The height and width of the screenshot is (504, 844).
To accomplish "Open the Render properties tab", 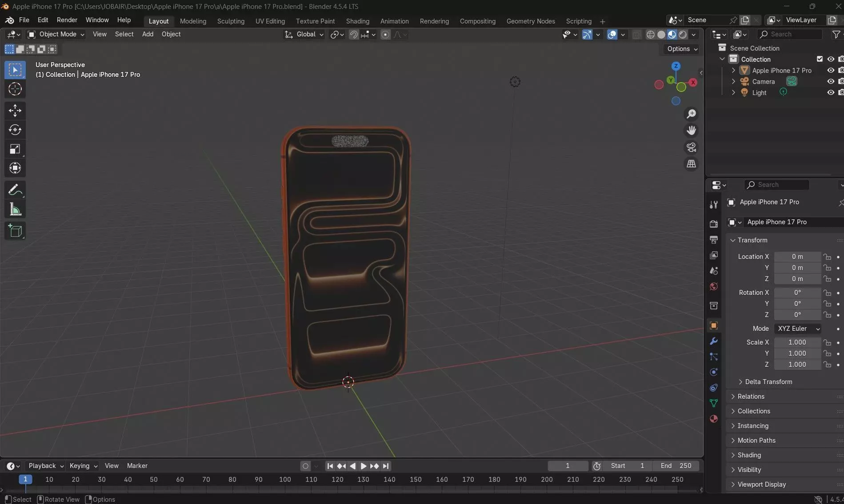I will (714, 224).
